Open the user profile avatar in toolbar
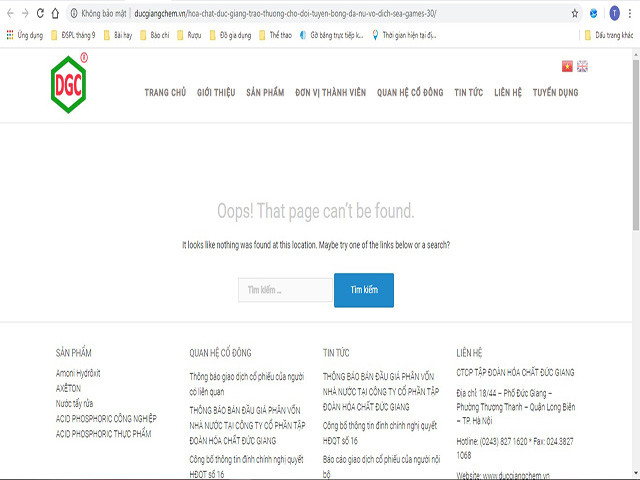The image size is (640, 480). click(614, 14)
